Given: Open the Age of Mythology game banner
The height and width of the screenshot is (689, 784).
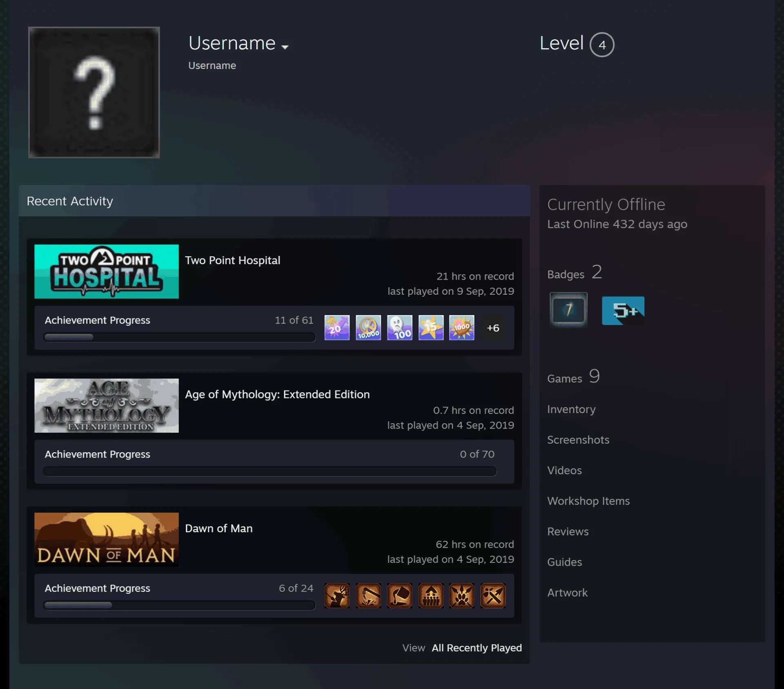Looking at the screenshot, I should click(107, 405).
